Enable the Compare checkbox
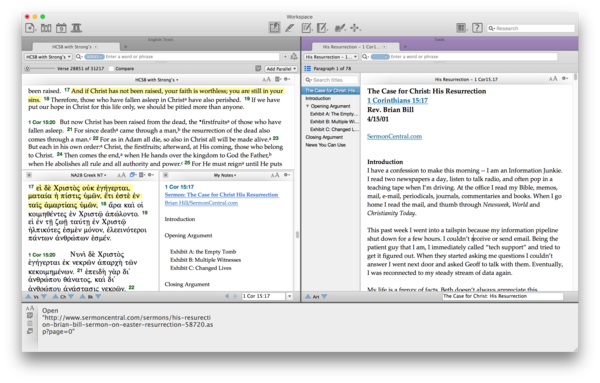This screenshot has height=383, width=600. pyautogui.click(x=111, y=69)
